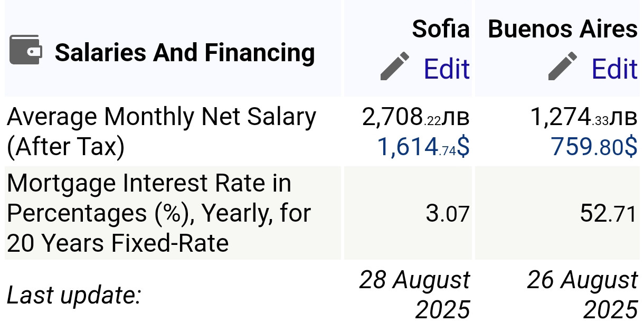Click Sofia's update date 28 August 2025
Image resolution: width=644 pixels, height=323 pixels.
(415, 294)
